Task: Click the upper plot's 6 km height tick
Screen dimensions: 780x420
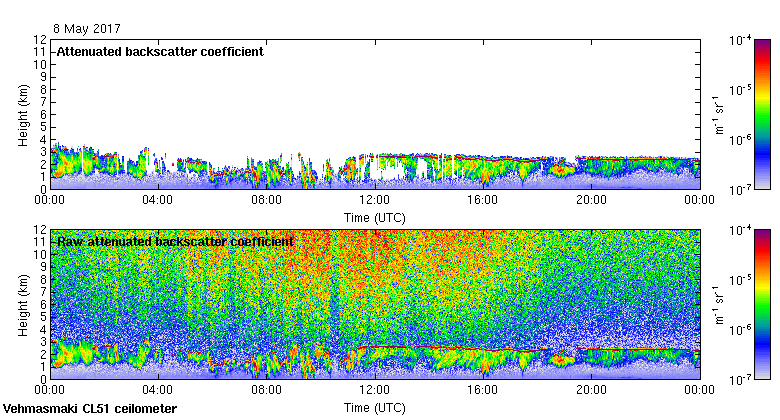Action: 44,114
